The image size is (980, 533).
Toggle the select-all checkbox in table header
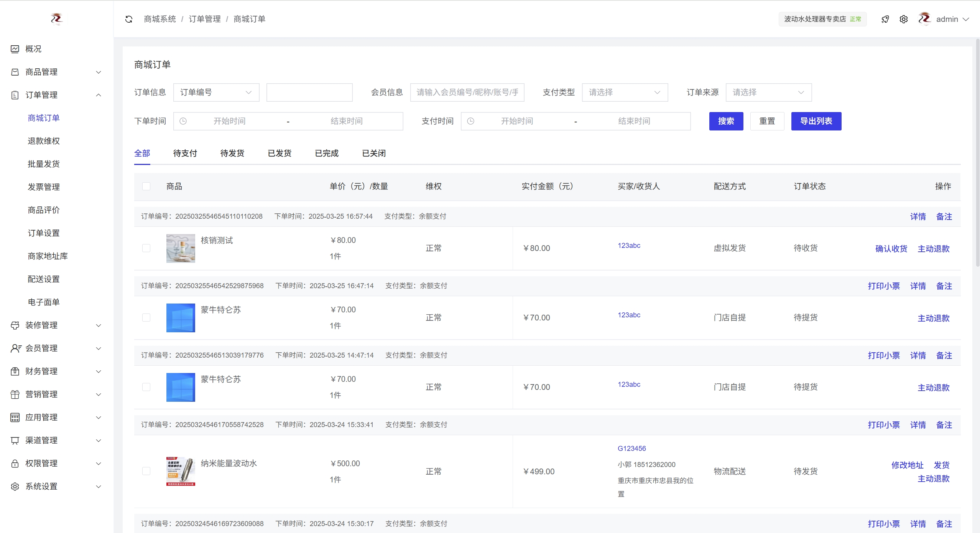tap(146, 186)
